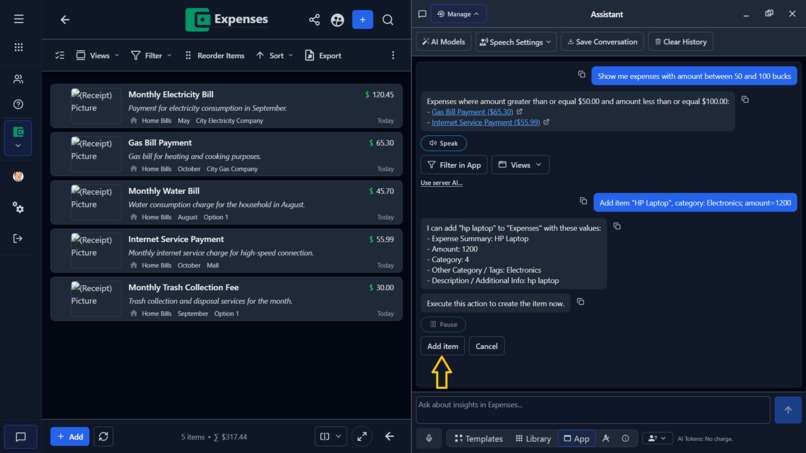This screenshot has height=453, width=806.
Task: Switch to the Library tab
Action: (x=533, y=439)
